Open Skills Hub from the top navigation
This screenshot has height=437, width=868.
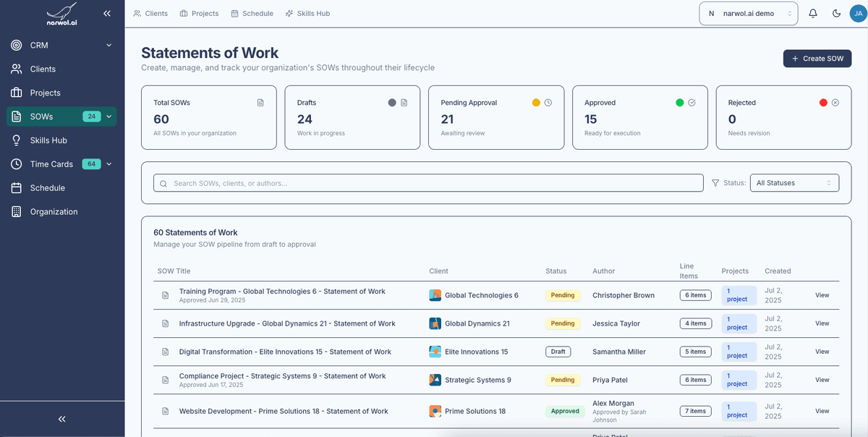click(x=307, y=12)
